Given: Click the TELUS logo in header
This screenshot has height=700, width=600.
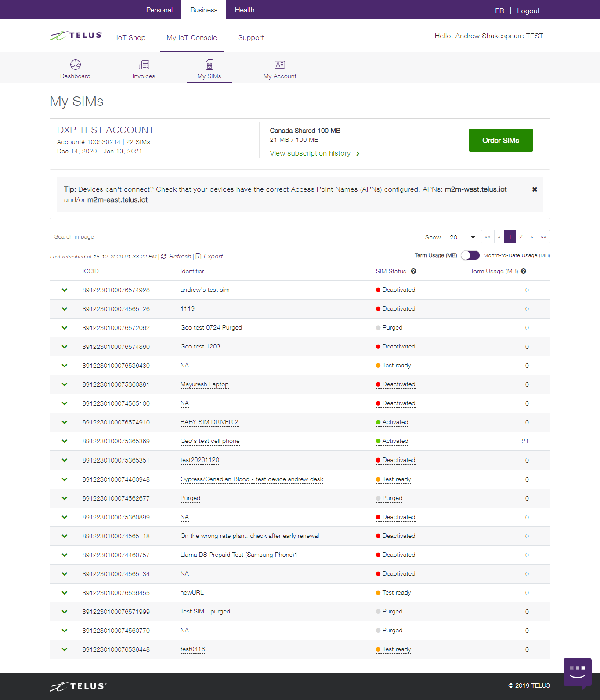Looking at the screenshot, I should coord(76,36).
